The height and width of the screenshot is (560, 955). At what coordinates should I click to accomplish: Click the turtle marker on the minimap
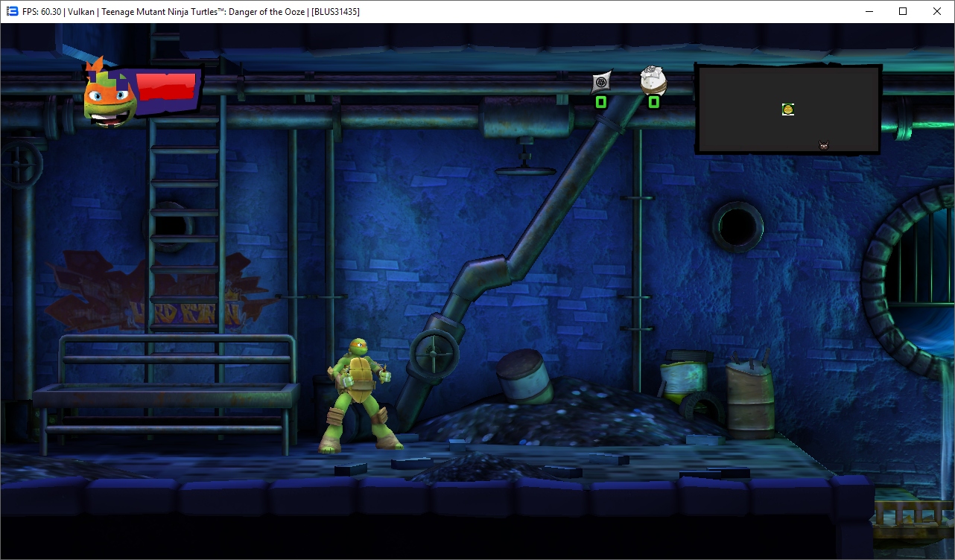[x=788, y=109]
